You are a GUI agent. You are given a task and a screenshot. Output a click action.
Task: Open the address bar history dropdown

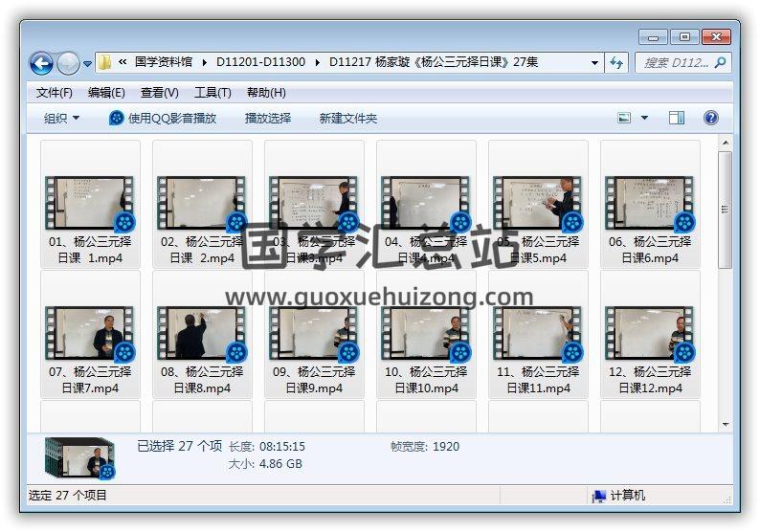click(x=593, y=62)
